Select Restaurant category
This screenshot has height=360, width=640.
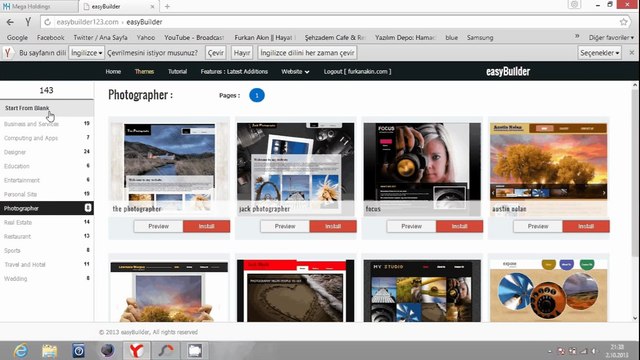(x=47, y=236)
